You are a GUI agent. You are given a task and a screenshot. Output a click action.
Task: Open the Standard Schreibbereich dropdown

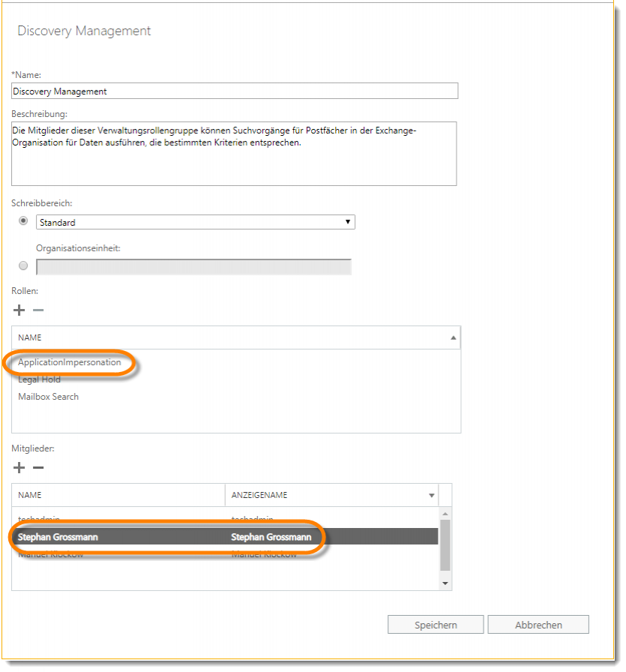(x=195, y=222)
